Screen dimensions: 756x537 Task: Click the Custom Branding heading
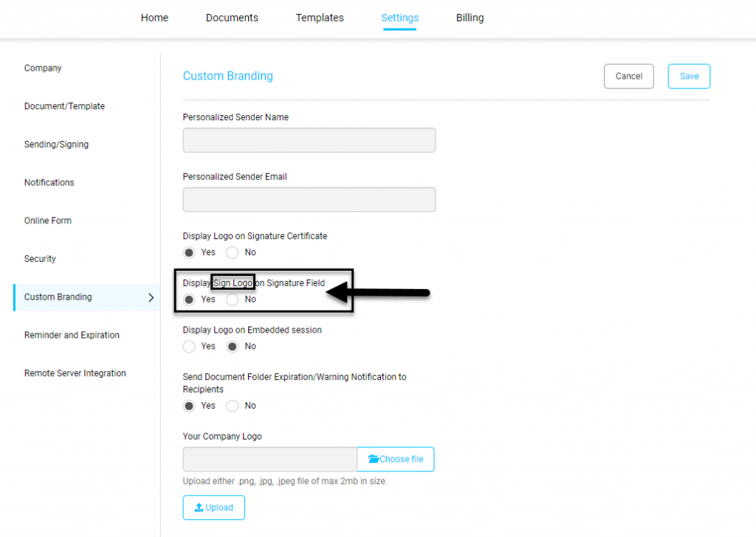click(x=227, y=76)
